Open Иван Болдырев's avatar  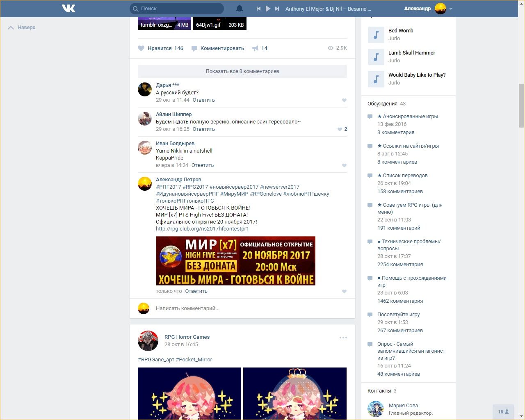pos(145,148)
